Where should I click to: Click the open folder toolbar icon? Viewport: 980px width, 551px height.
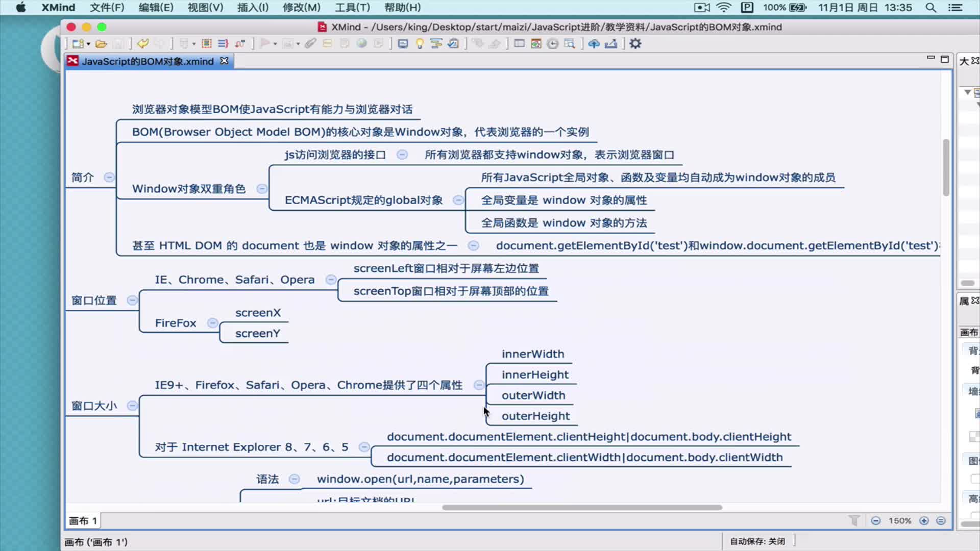(x=101, y=44)
